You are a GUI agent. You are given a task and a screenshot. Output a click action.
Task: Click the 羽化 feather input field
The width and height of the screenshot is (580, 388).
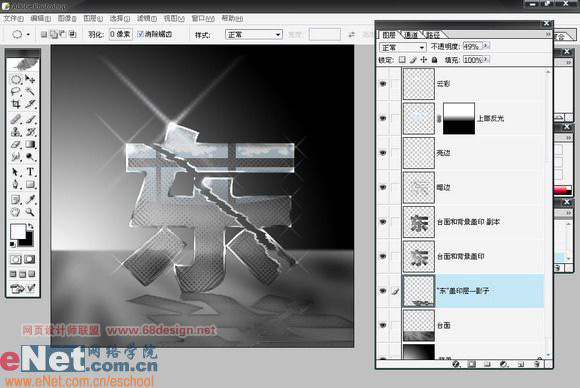pos(121,34)
